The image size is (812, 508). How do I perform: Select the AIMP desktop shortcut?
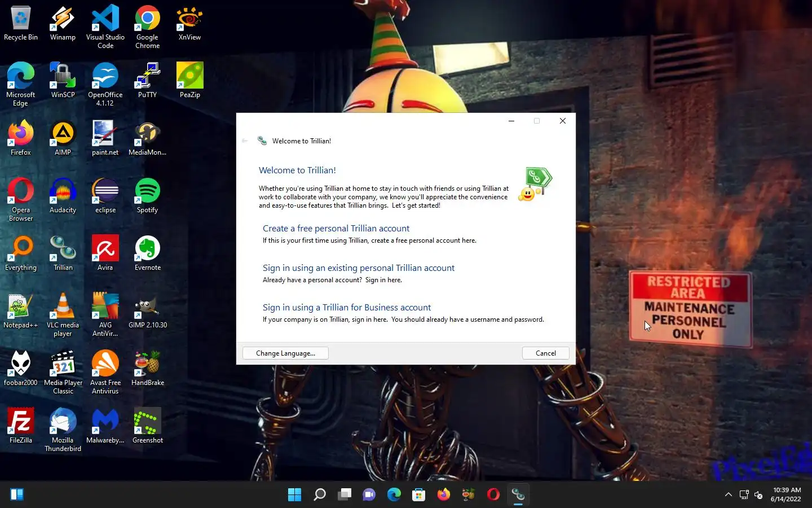[63, 138]
